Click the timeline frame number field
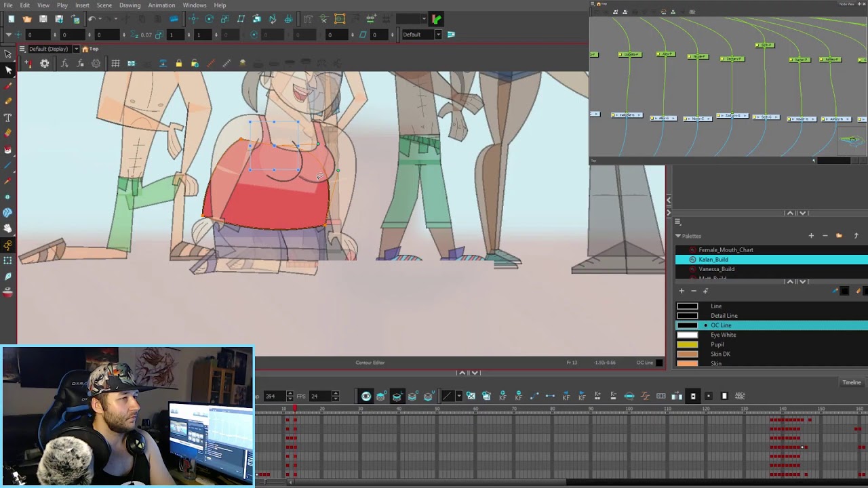 pos(275,396)
